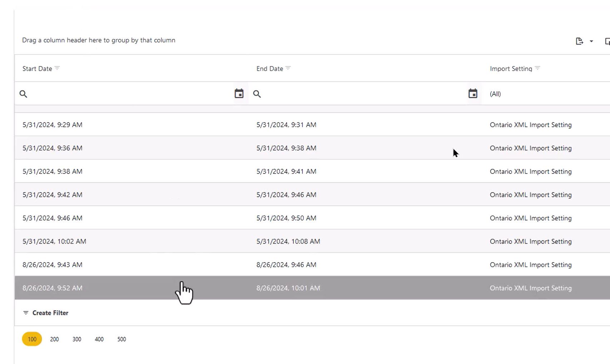This screenshot has height=364, width=610.
Task: Select page size 300
Action: click(77, 339)
